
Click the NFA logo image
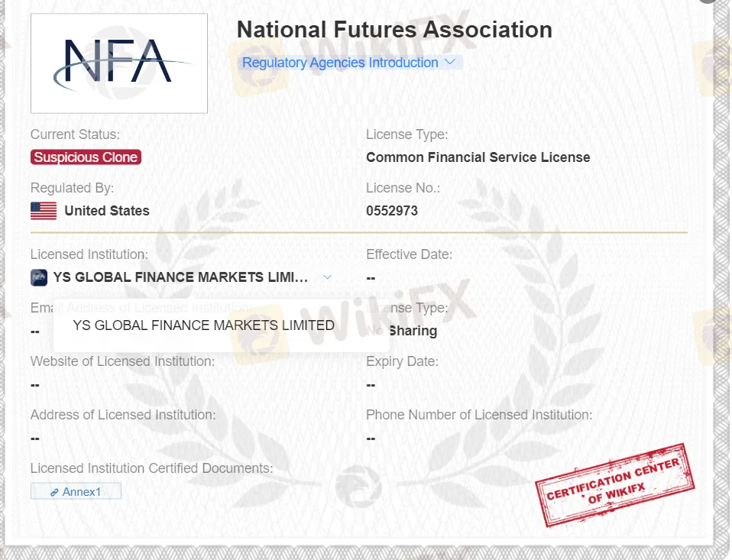pyautogui.click(x=119, y=63)
